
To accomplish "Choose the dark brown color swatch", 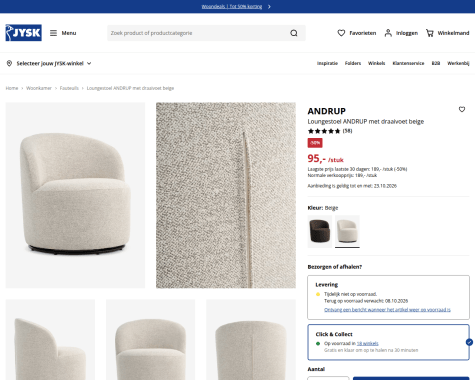I will [x=320, y=231].
